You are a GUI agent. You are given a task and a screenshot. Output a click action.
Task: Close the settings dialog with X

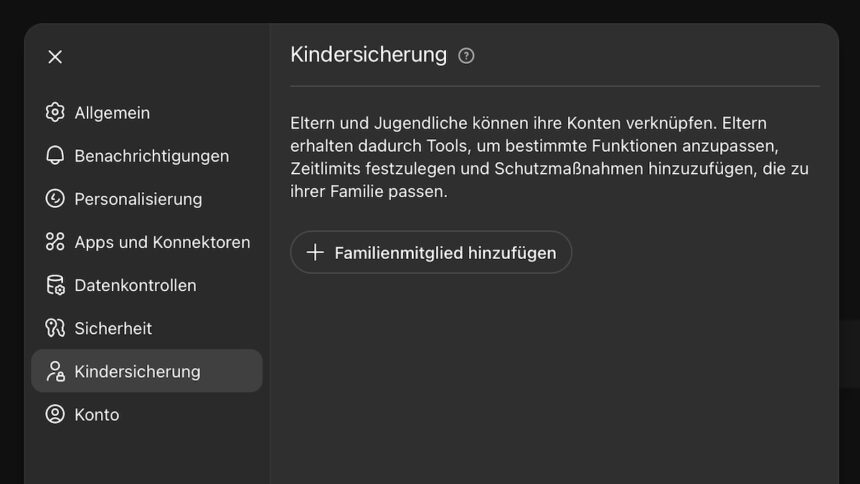pyautogui.click(x=55, y=57)
